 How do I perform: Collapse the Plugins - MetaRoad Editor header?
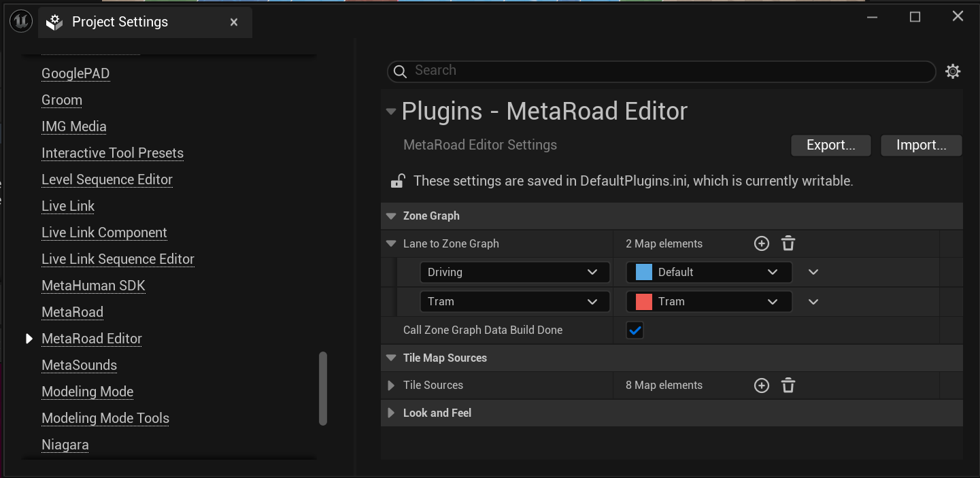point(391,112)
